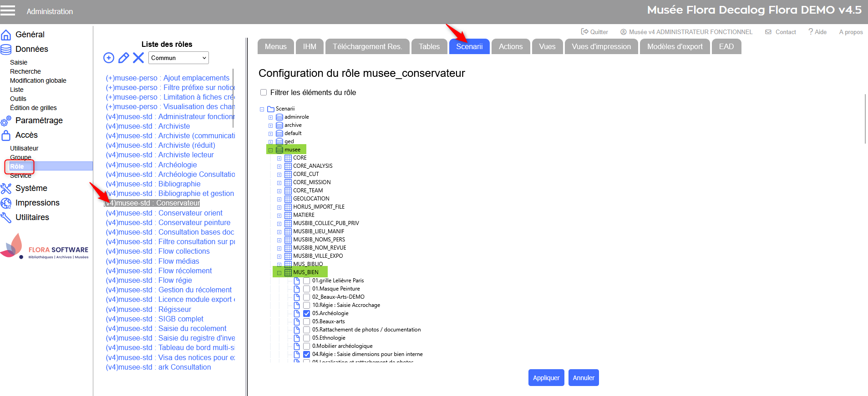Click the Impressions globe icon

click(x=6, y=203)
